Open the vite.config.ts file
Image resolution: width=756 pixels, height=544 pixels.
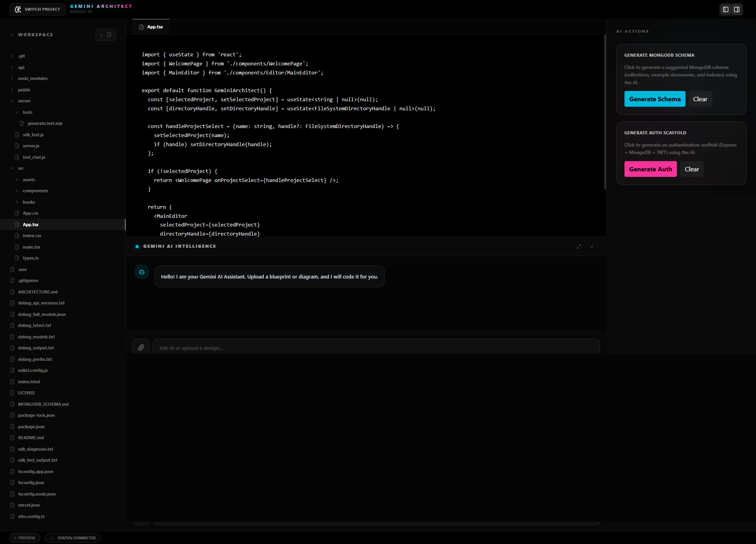[31, 516]
